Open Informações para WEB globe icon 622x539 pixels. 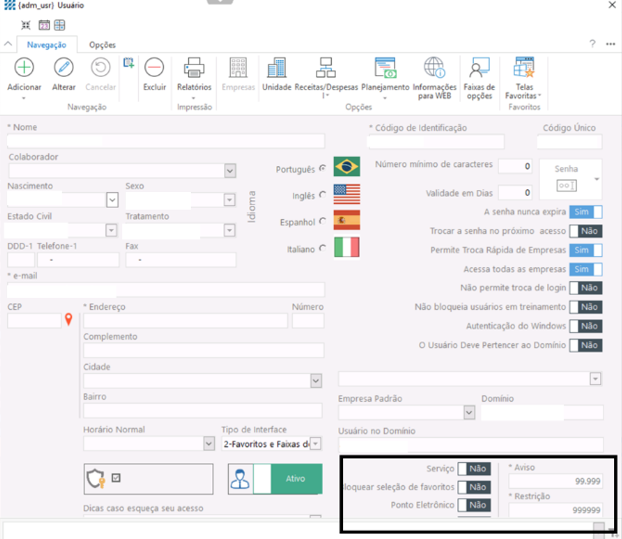[434, 68]
